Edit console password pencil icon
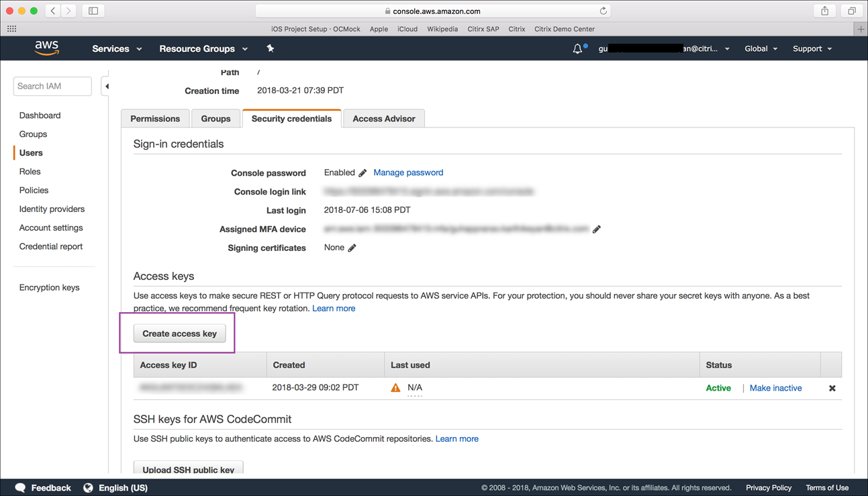 coord(363,173)
